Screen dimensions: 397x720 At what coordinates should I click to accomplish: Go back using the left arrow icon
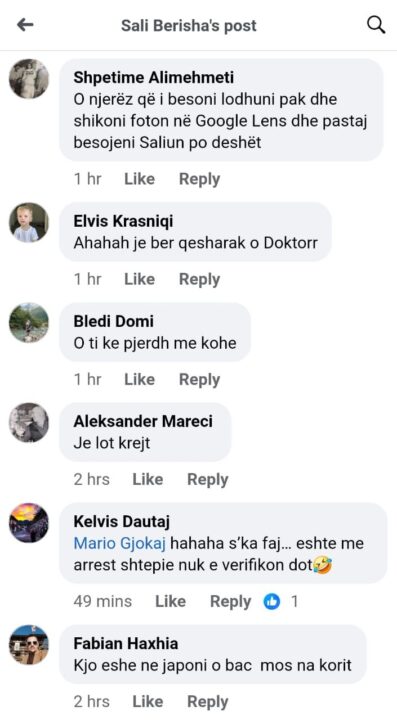[x=25, y=25]
